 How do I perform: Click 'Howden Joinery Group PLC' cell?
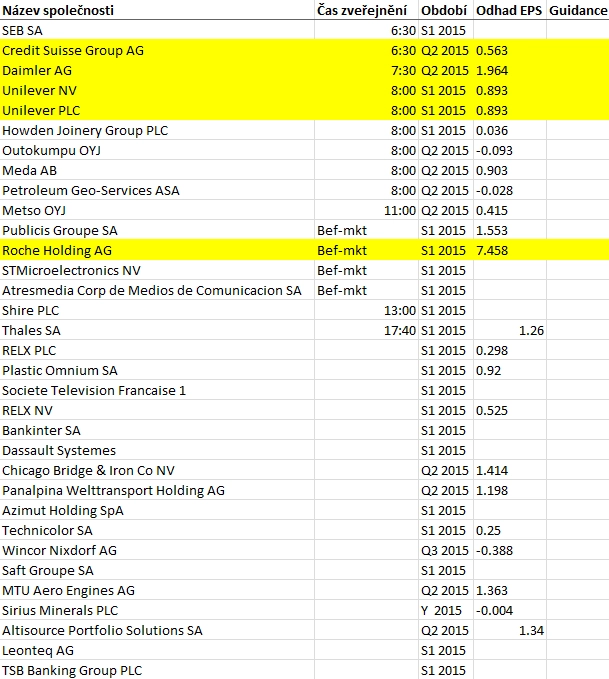pyautogui.click(x=157, y=130)
